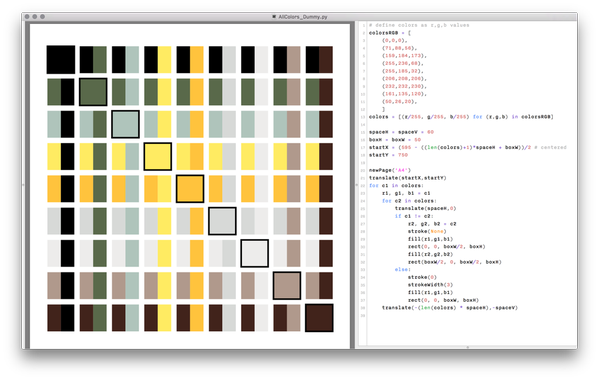Click the swatch with yellow left, black right

coord(61,157)
